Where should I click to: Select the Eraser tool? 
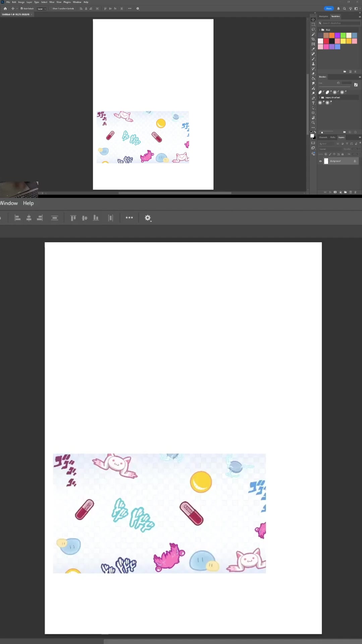(x=313, y=74)
